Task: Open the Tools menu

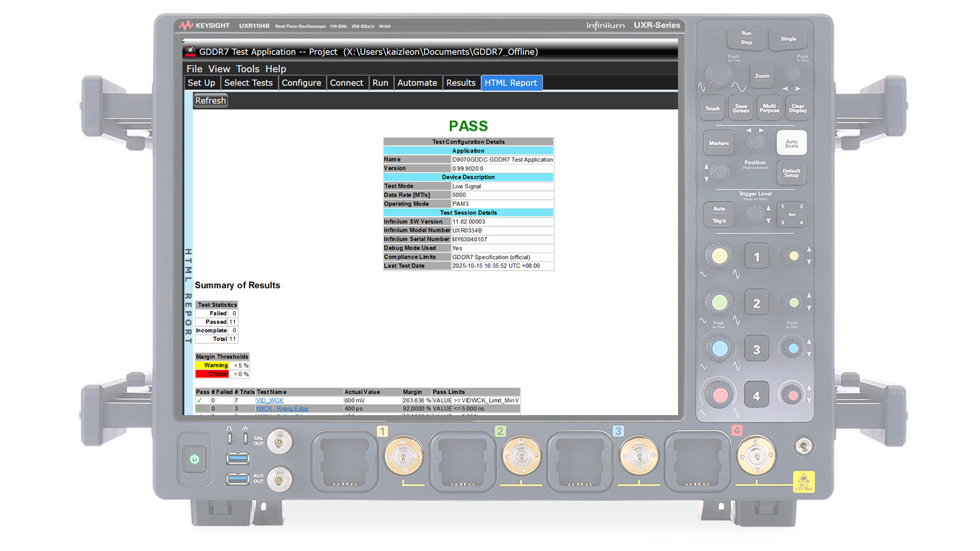Action: pyautogui.click(x=247, y=69)
